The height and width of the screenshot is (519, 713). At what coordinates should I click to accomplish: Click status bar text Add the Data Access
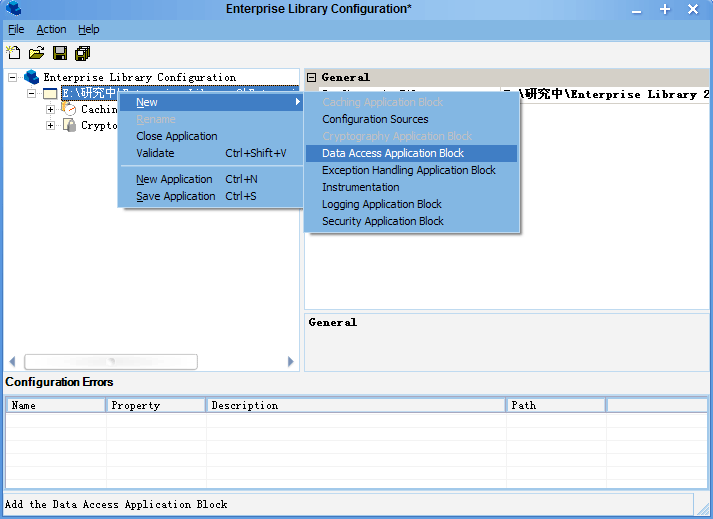coord(116,504)
